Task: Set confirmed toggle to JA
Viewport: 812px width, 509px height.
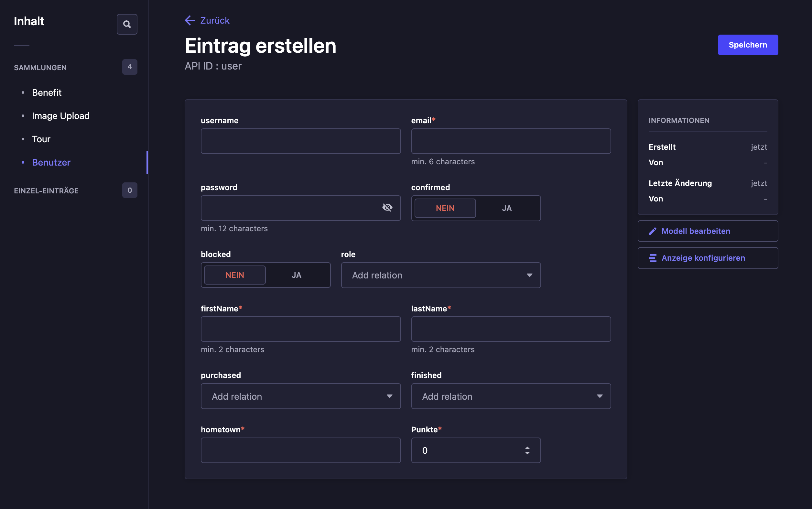Action: click(x=506, y=208)
